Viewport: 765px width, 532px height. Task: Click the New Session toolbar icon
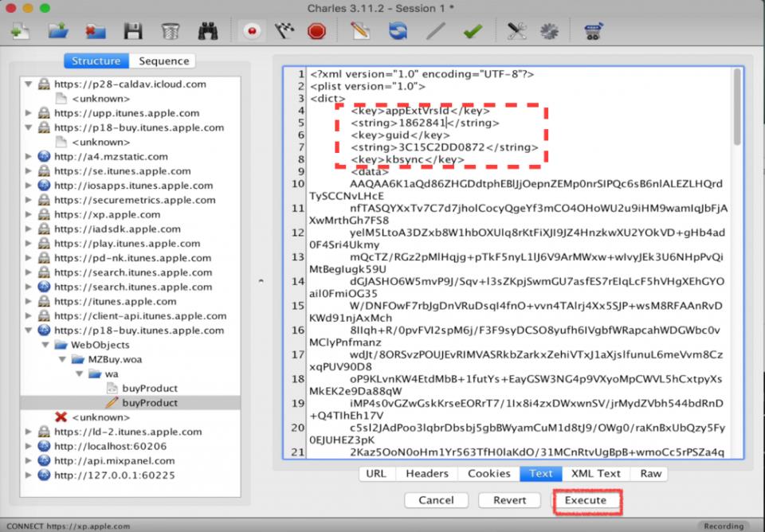point(19,31)
